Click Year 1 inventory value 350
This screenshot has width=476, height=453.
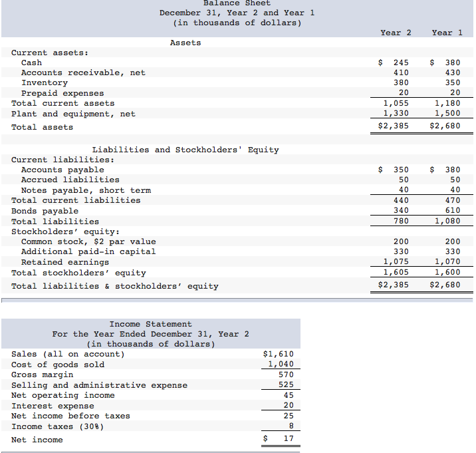453,82
